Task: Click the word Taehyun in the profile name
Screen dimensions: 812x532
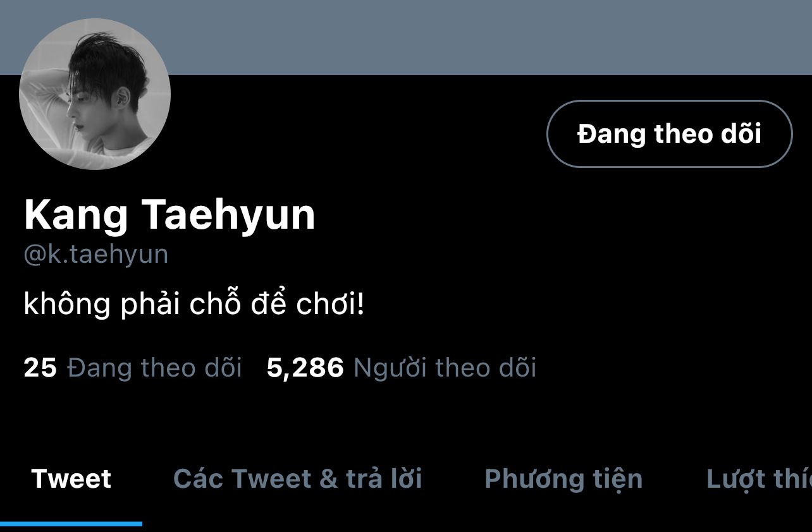Action: [230, 215]
